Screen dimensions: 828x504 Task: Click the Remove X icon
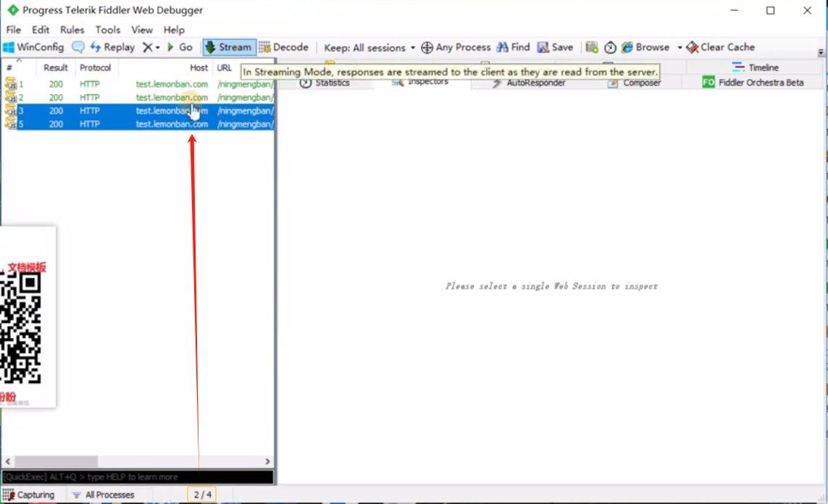(148, 47)
